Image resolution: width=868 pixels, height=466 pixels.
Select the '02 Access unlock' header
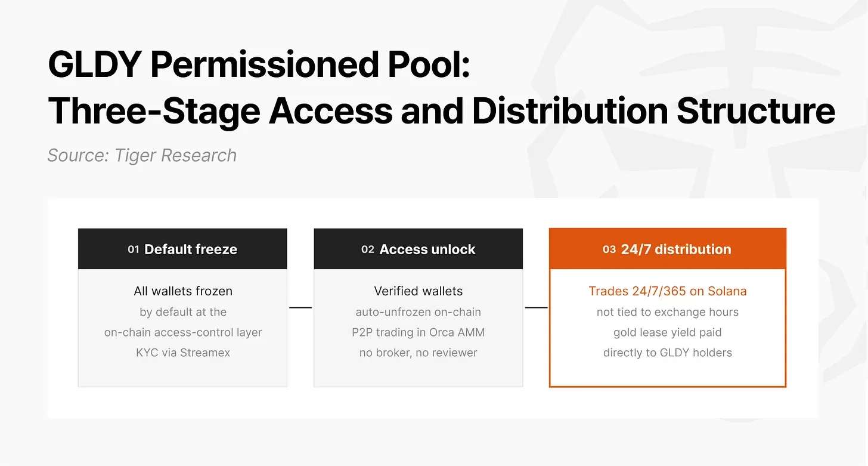pyautogui.click(x=418, y=249)
